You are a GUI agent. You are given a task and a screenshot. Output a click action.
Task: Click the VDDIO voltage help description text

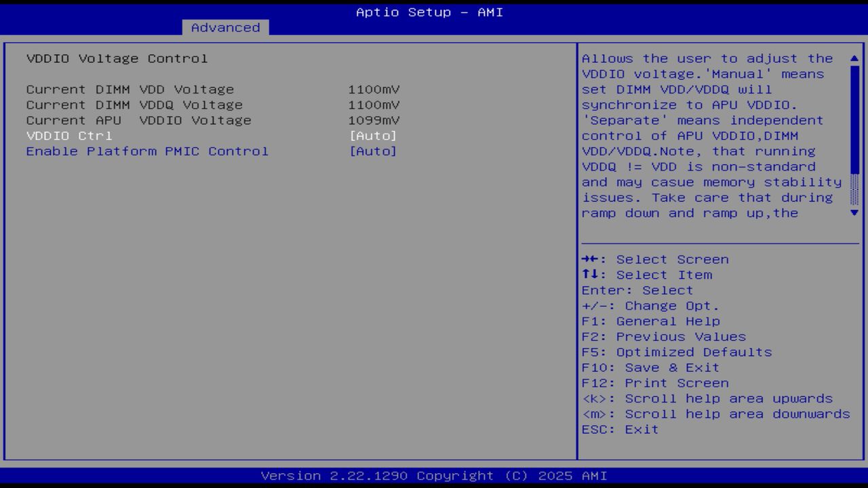[x=709, y=136]
